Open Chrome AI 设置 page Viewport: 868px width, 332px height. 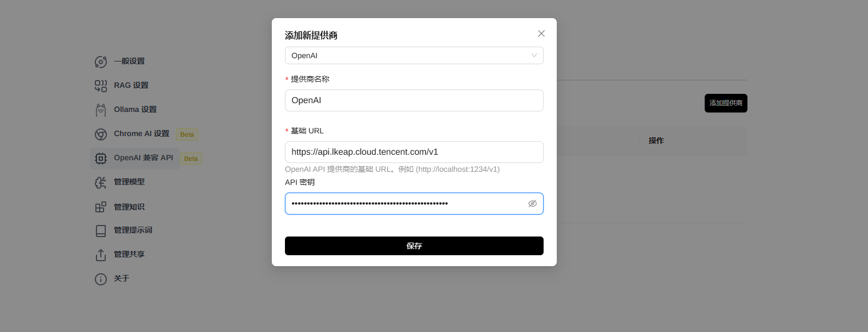tap(141, 133)
